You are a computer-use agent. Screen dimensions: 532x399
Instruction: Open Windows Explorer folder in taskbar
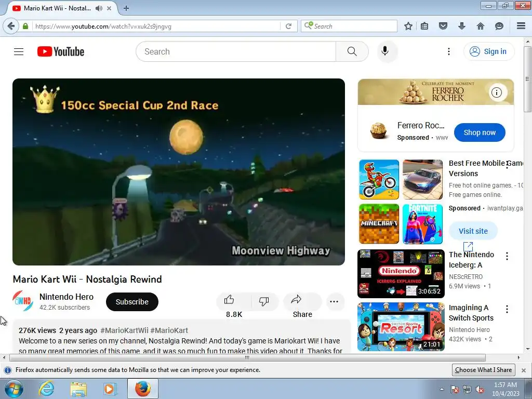78,389
